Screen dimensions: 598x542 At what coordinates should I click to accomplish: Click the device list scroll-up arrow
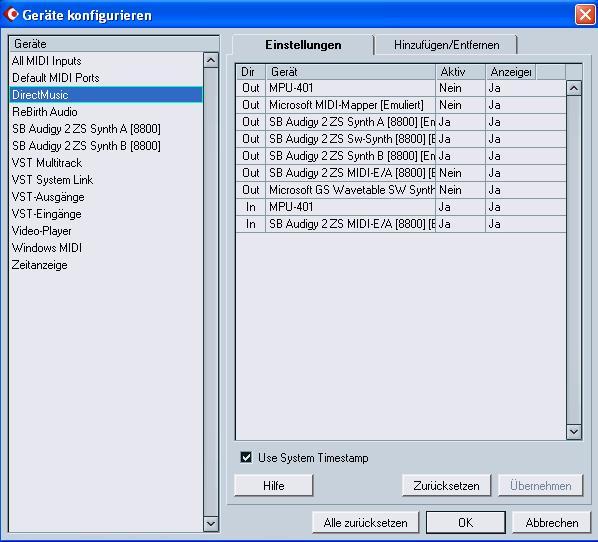(211, 60)
